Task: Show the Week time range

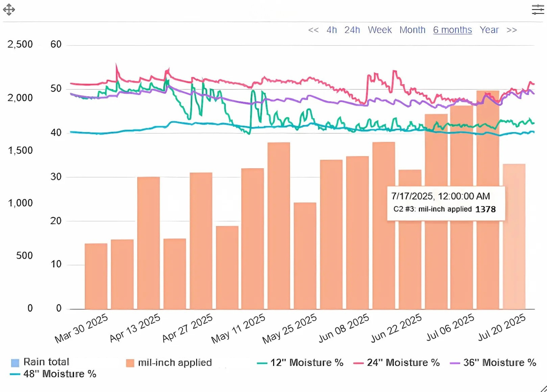Action: [x=380, y=30]
